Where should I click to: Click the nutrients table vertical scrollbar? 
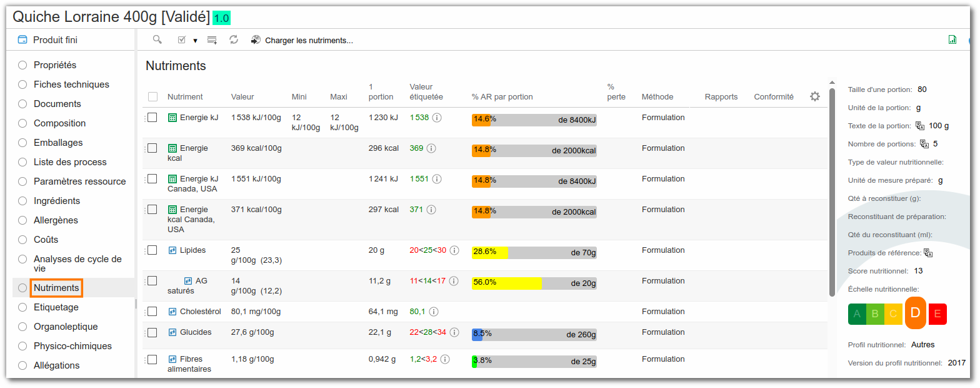coord(832,191)
